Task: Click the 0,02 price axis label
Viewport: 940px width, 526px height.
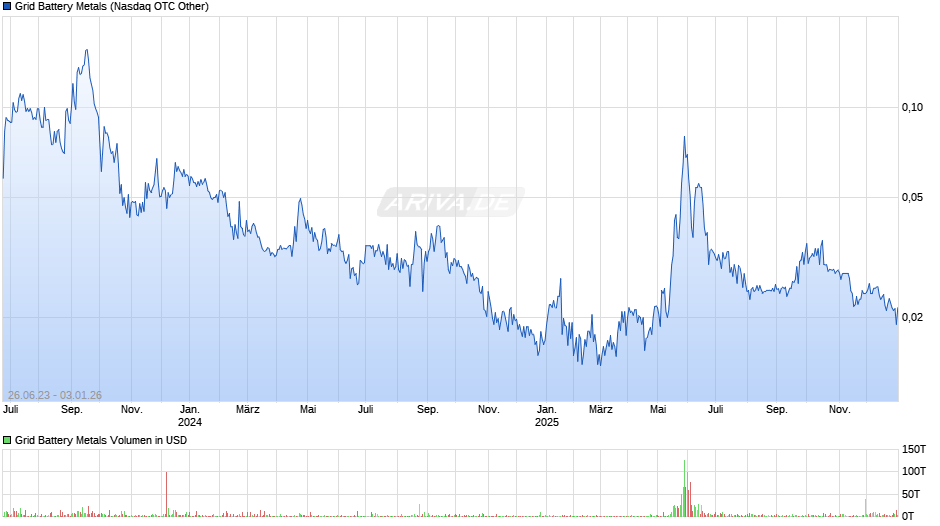Action: (x=912, y=317)
